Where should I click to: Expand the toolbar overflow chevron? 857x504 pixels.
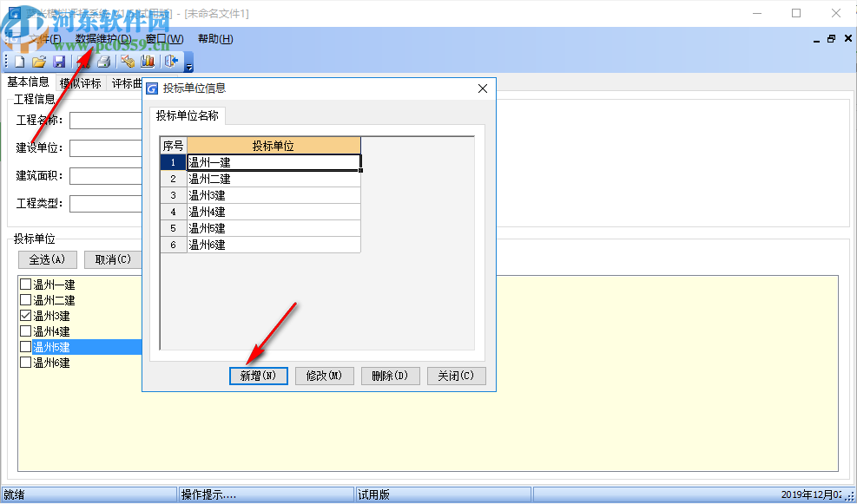pos(188,66)
